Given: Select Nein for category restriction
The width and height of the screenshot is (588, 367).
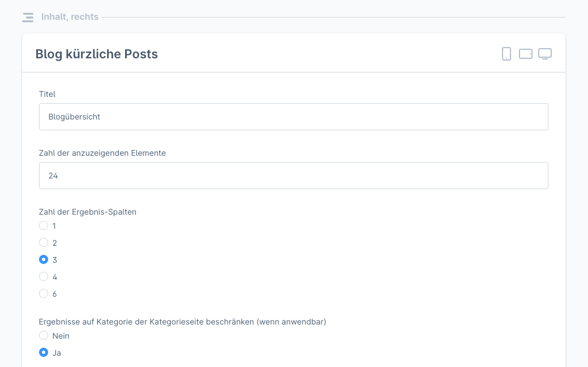Looking at the screenshot, I should coord(44,336).
